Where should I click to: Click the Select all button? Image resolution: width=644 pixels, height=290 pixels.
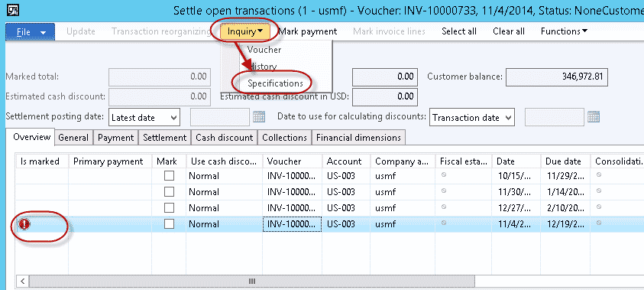pyautogui.click(x=459, y=31)
